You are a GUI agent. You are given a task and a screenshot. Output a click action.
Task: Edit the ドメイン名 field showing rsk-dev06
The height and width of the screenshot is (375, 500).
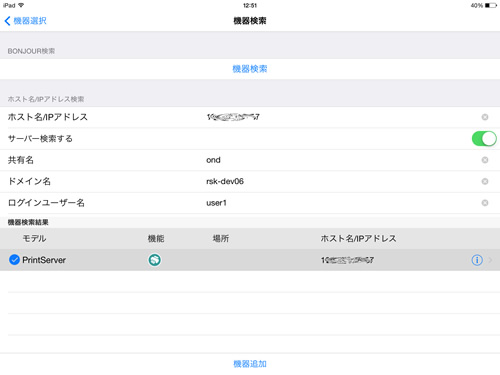pos(225,181)
